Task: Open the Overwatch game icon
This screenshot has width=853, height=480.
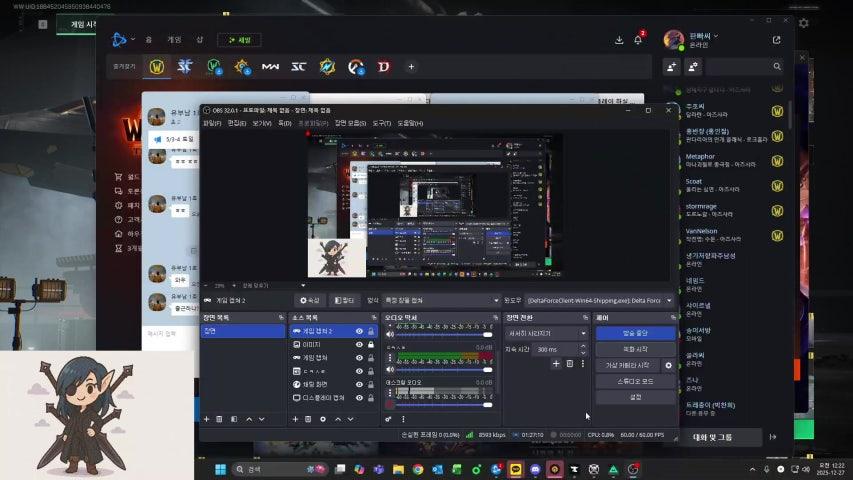Action: (x=354, y=67)
